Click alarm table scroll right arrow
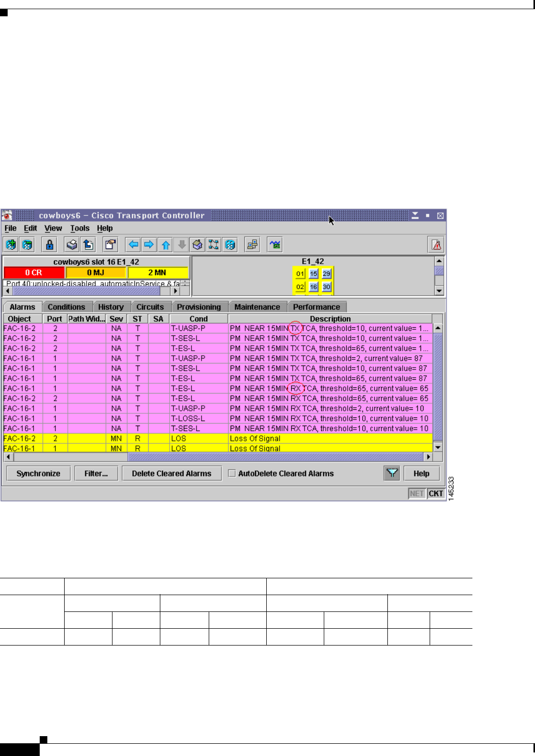 click(428, 457)
